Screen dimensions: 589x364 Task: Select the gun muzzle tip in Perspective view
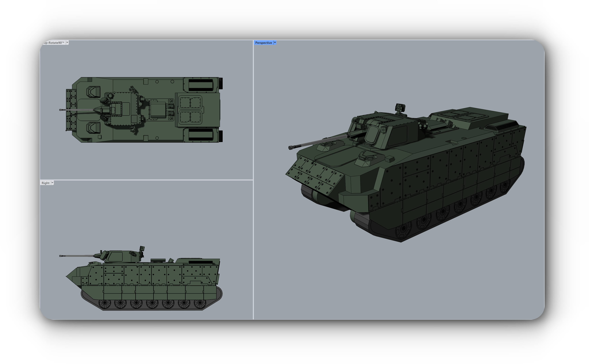[290, 147]
